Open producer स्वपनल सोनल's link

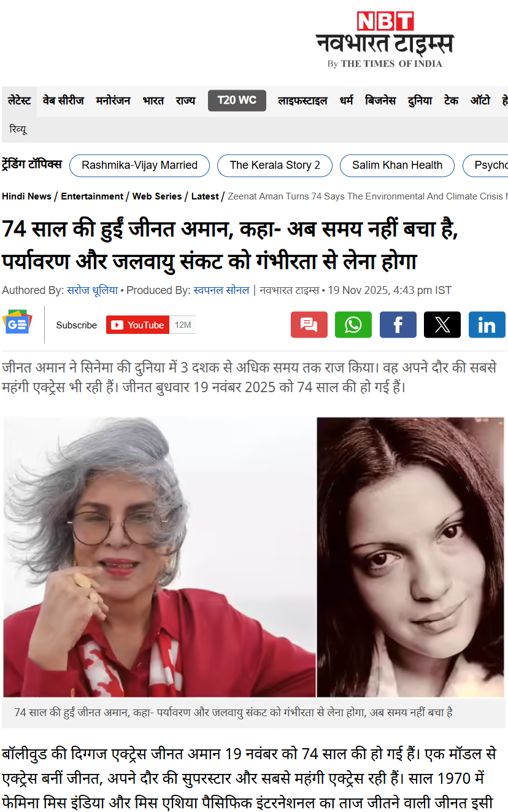click(221, 290)
